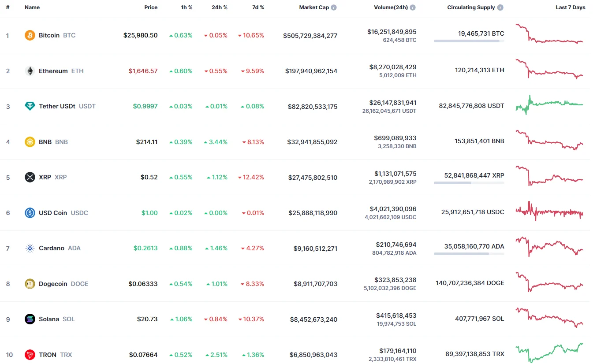Click the TRON TRX logo icon
Viewport: 597px width, 364px height.
29,355
